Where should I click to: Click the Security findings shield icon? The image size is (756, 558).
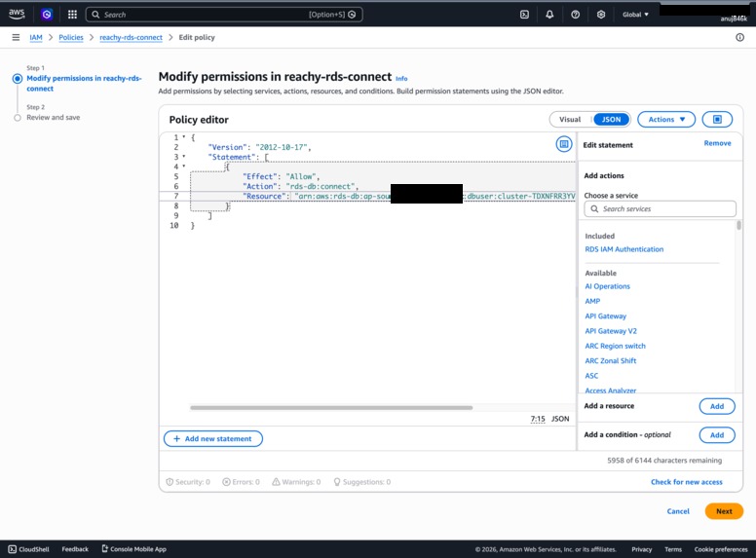(170, 482)
